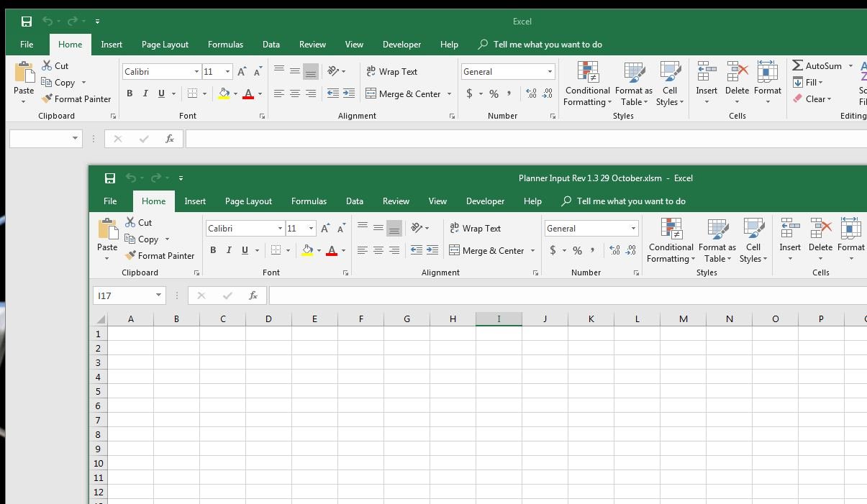Open Customize Quick Access Toolbar in back Excel window
This screenshot has height=504, width=867.
pos(97,22)
